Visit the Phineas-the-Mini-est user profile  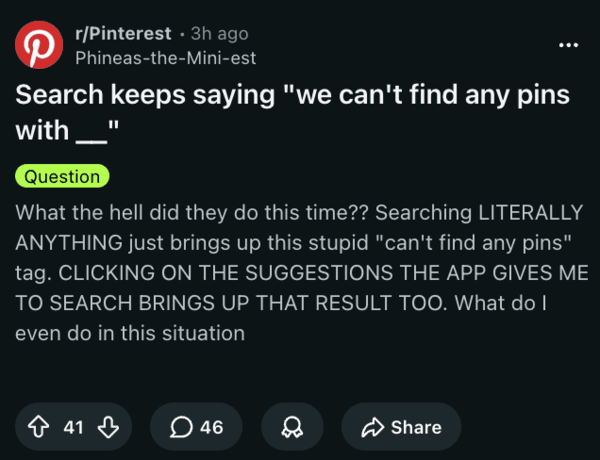coord(165,58)
